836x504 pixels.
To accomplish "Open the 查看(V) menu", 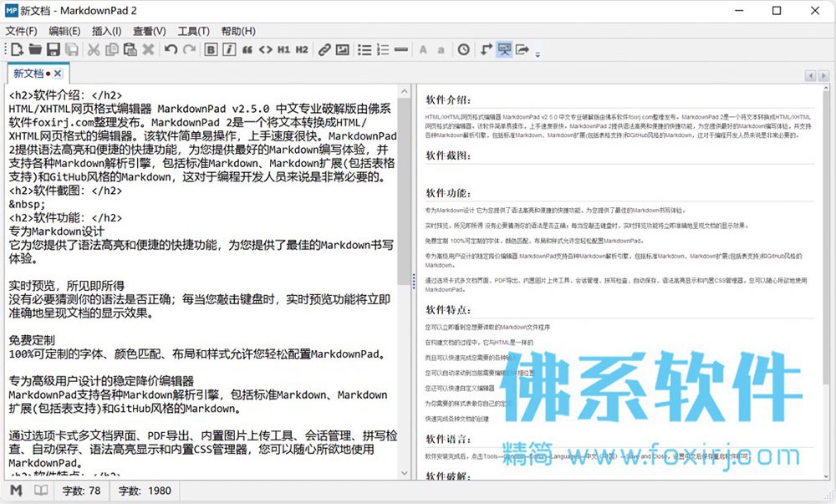I will coord(150,31).
